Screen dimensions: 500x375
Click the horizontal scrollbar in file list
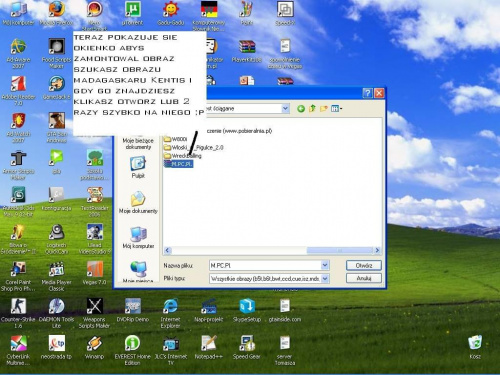[272, 250]
